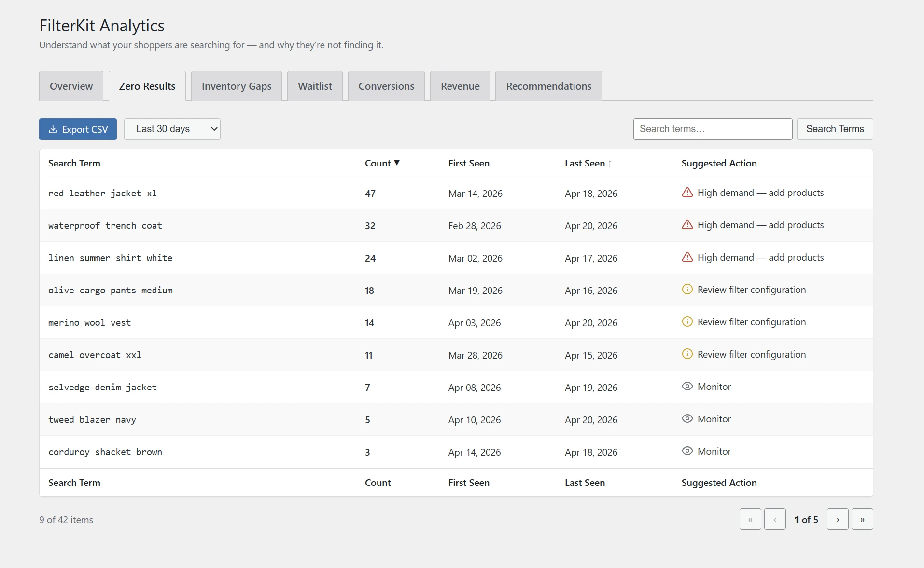Jump to the last page of results

(x=862, y=519)
